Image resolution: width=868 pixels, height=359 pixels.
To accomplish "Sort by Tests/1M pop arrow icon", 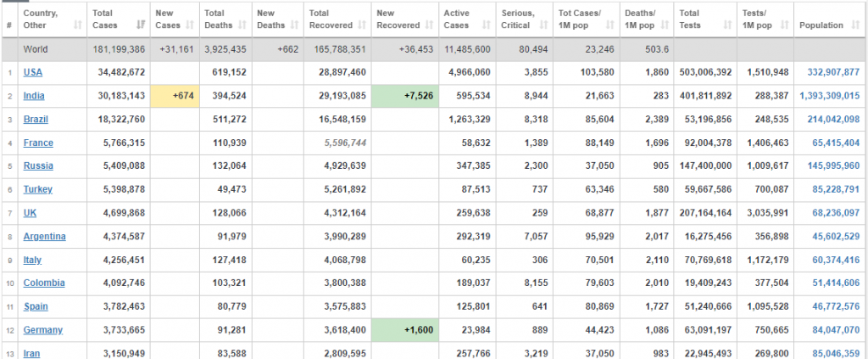I will [784, 25].
